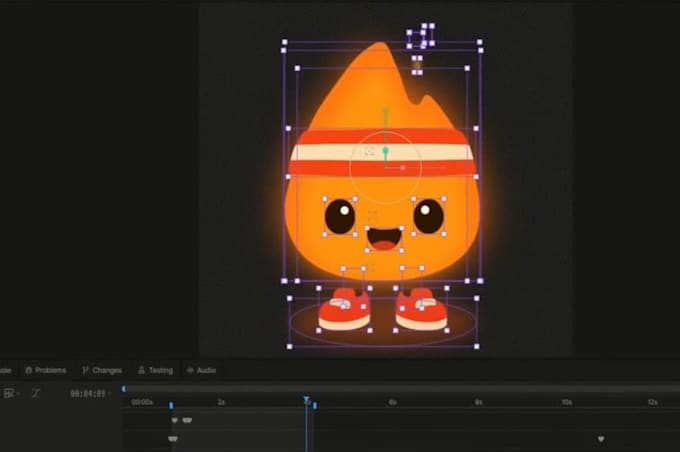Image resolution: width=680 pixels, height=452 pixels.
Task: Select the small orange dot node below it
Action: (x=417, y=65)
